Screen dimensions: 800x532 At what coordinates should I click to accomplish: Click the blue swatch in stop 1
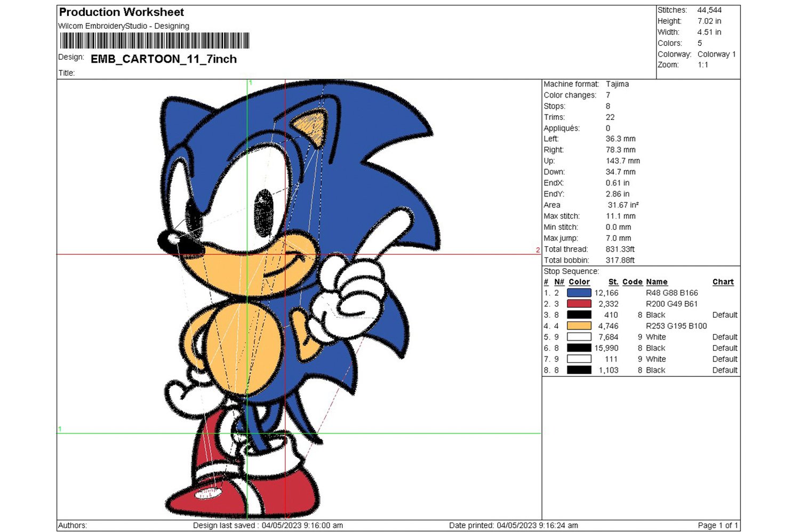pos(579,293)
